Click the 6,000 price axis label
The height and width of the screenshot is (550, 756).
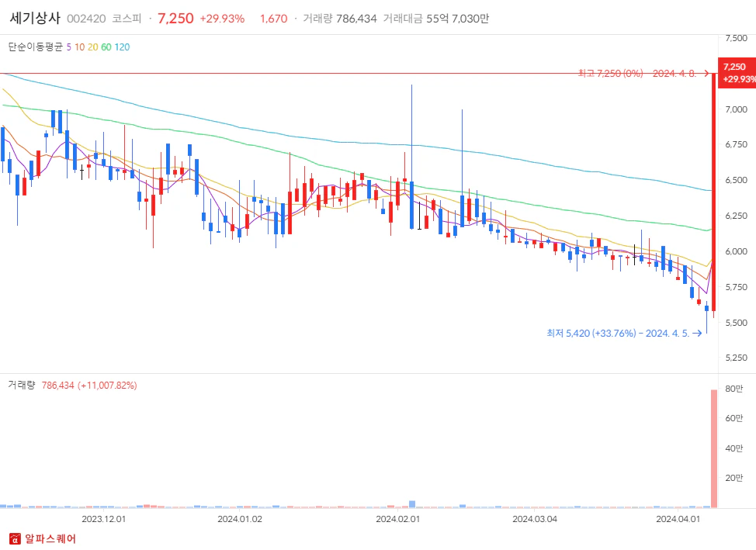coord(737,251)
